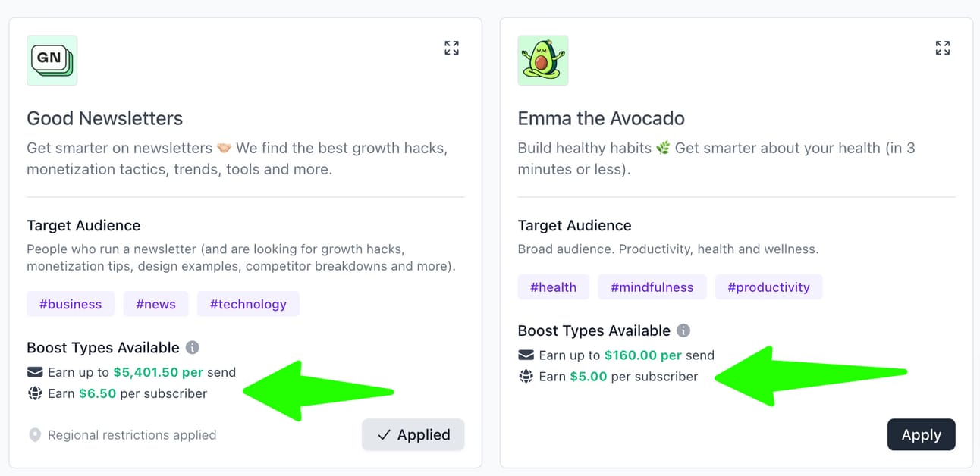Expand the Emma the Avocado card
The image size is (980, 476).
tap(942, 49)
